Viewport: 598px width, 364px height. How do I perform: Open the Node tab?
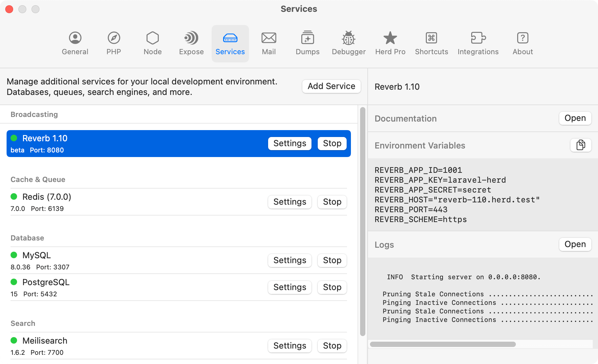[x=152, y=43]
